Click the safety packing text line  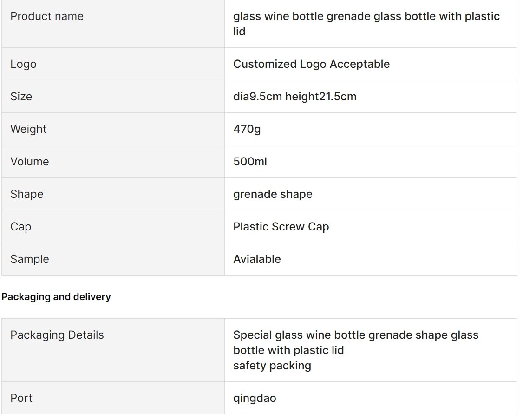[x=272, y=366]
